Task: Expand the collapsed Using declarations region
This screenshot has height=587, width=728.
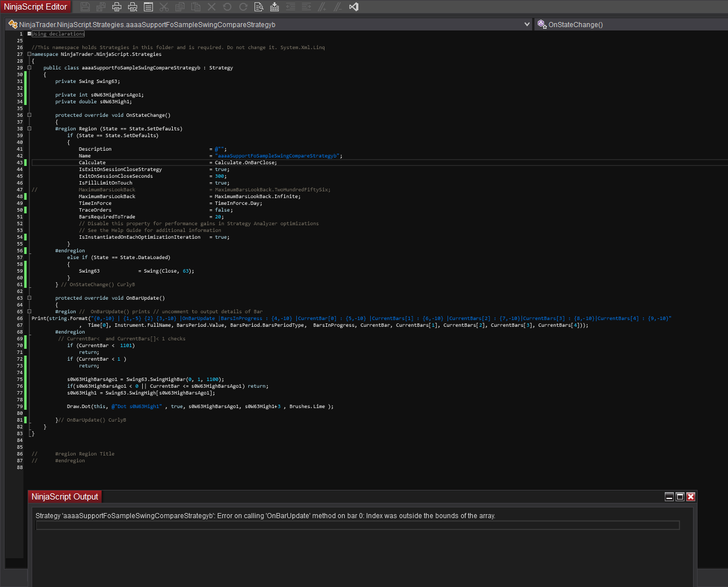Action: coord(29,34)
